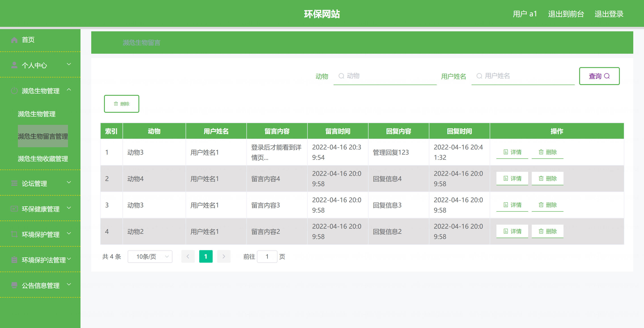Click 回复时间 column header
Image resolution: width=644 pixels, height=328 pixels.
click(x=459, y=131)
